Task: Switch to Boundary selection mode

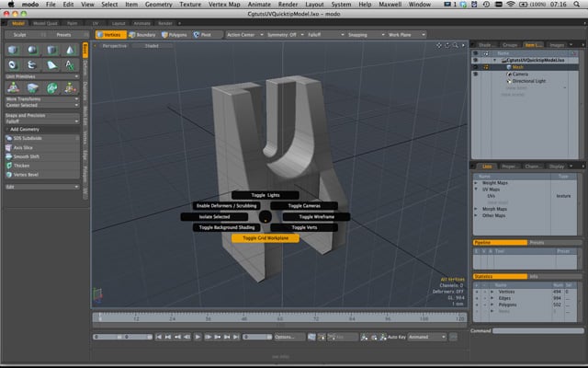Action: (x=141, y=34)
